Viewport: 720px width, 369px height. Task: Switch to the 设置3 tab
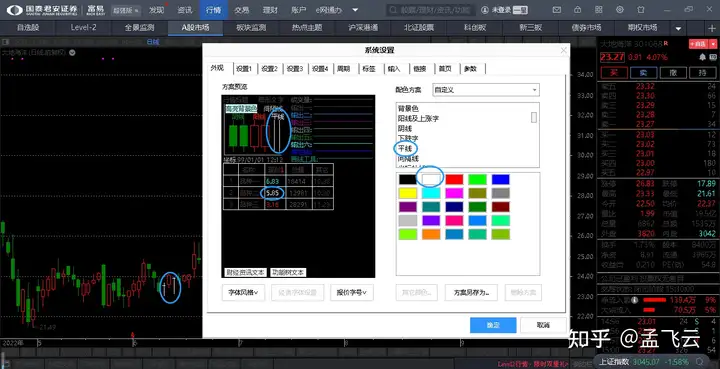pyautogui.click(x=295, y=69)
